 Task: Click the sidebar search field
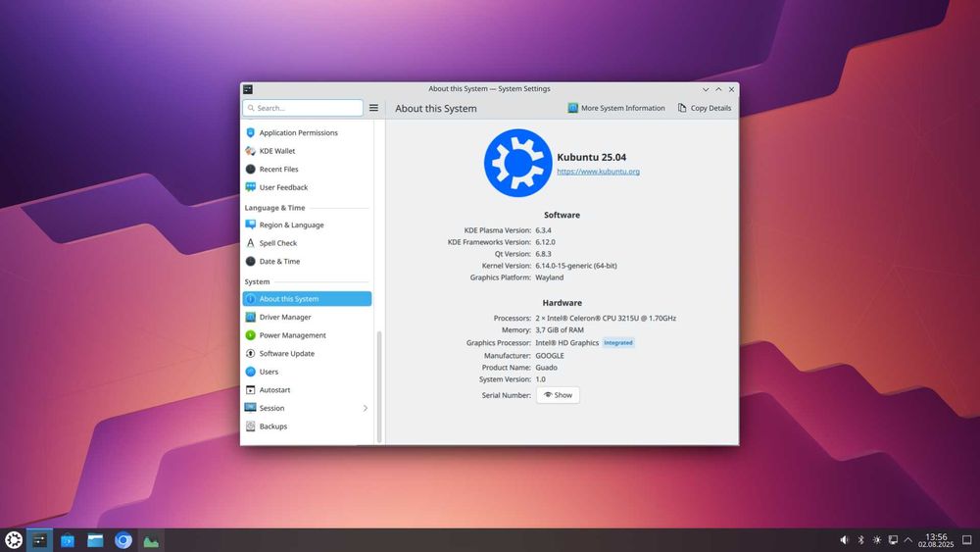click(303, 108)
